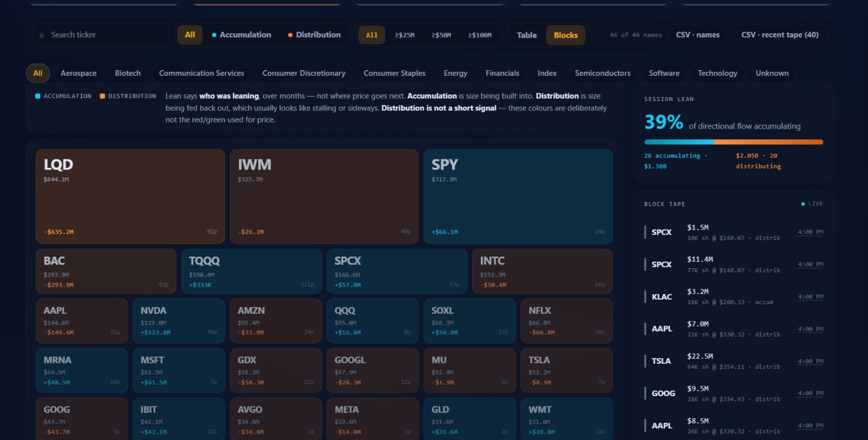This screenshot has width=868, height=440.
Task: Filter by the Technology sector
Action: pyautogui.click(x=718, y=73)
